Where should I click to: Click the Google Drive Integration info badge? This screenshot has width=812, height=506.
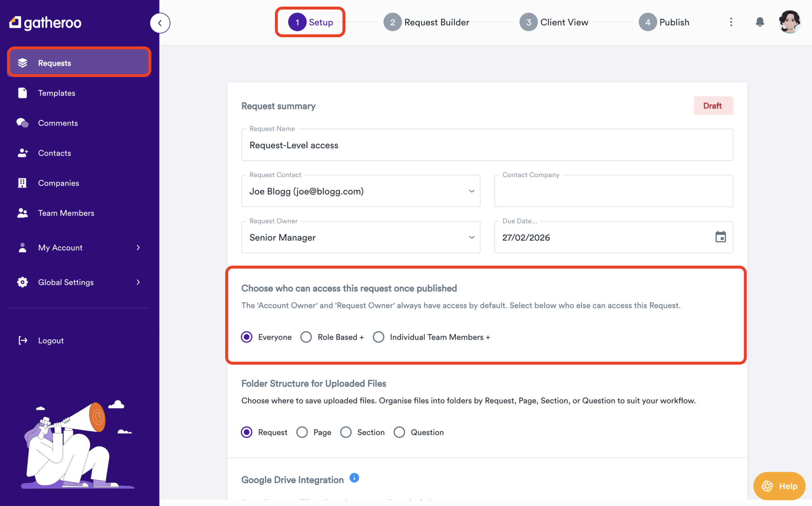[354, 478]
